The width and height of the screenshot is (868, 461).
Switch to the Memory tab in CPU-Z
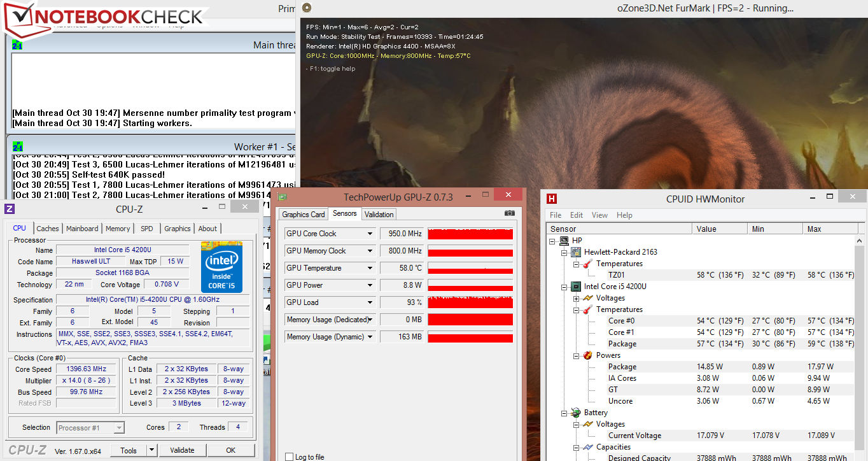click(x=118, y=229)
